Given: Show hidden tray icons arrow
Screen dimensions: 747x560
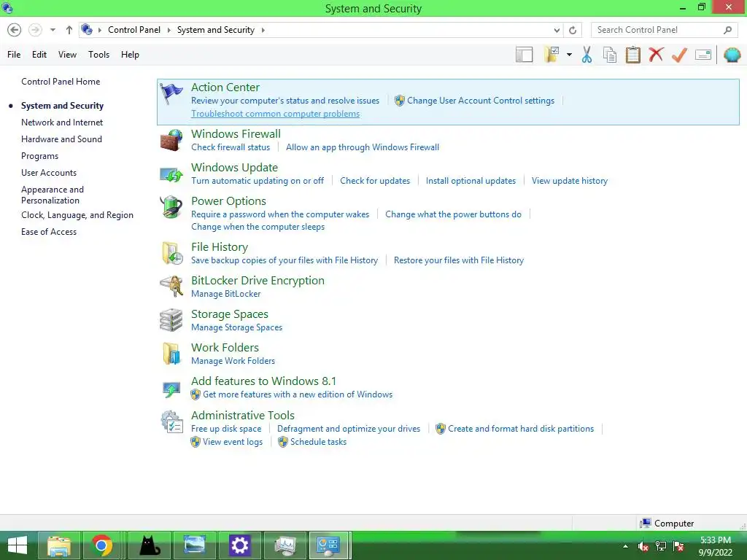Looking at the screenshot, I should pyautogui.click(x=625, y=546).
